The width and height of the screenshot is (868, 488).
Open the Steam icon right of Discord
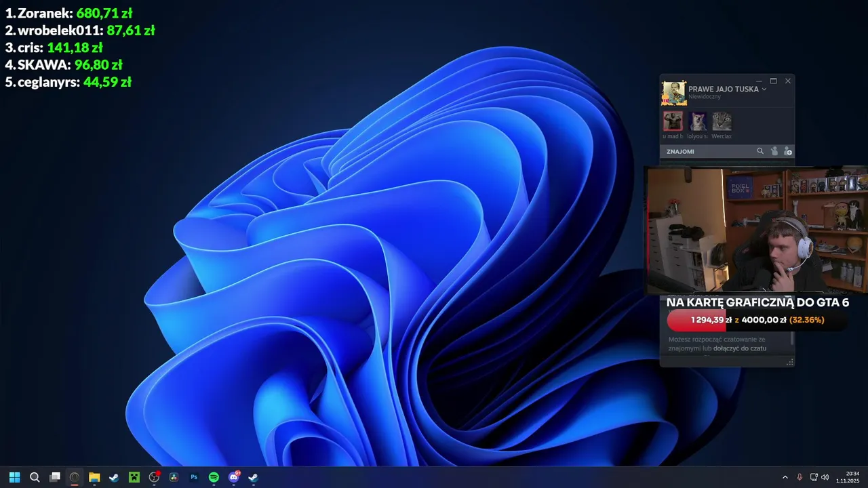[x=253, y=477]
